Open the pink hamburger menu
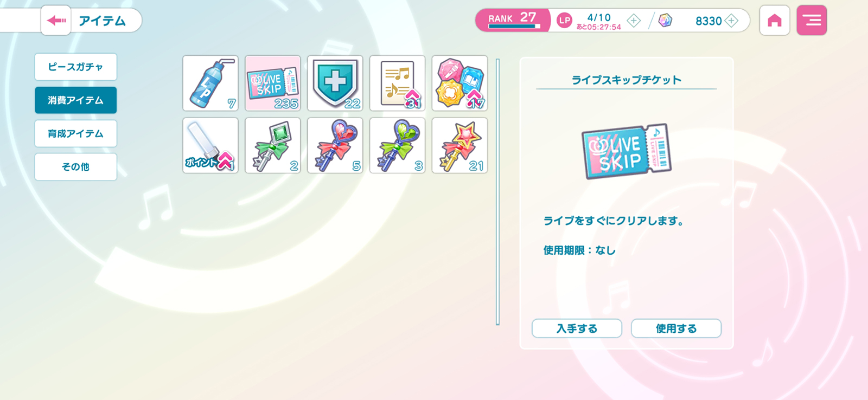The image size is (868, 400). 812,21
